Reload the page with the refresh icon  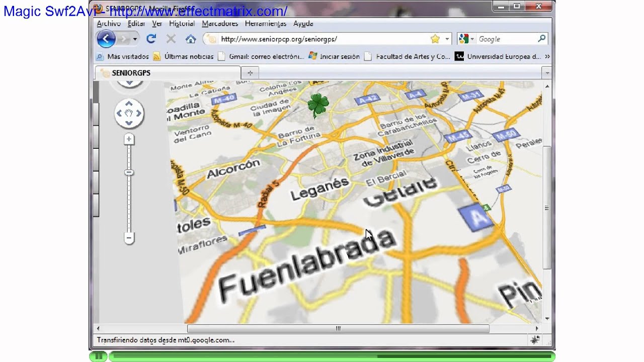coord(151,39)
